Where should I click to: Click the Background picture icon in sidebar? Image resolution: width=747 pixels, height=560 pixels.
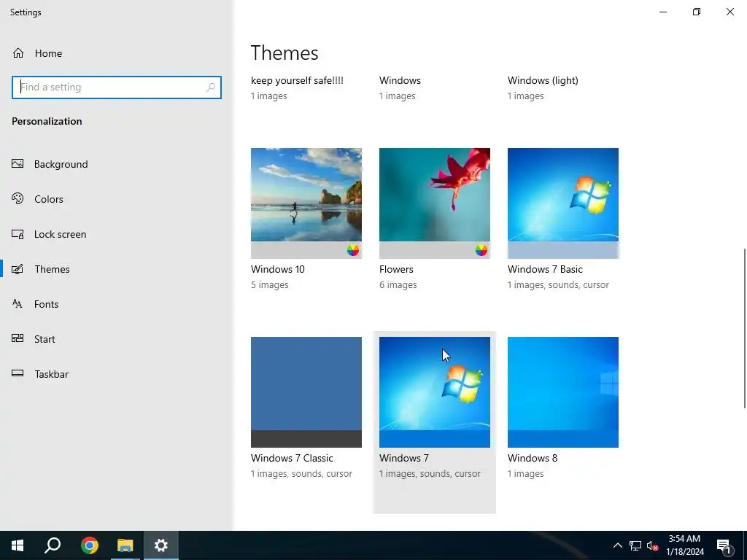point(18,164)
